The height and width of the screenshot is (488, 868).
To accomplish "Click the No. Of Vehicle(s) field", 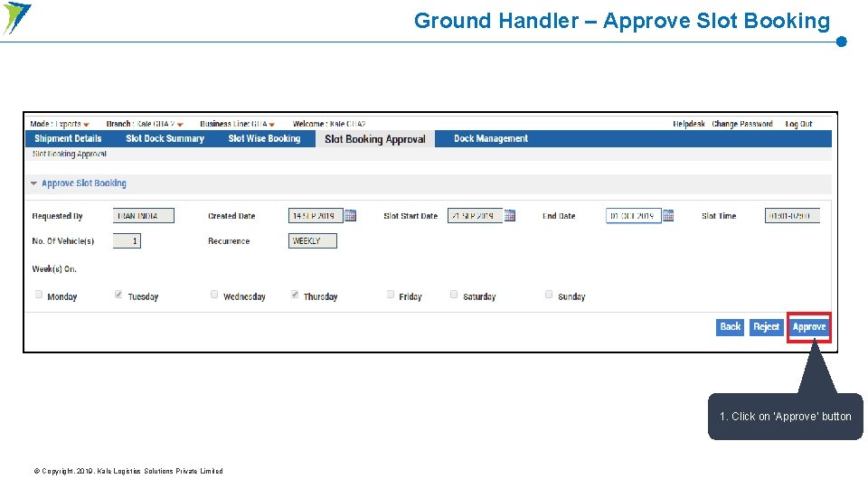I will [127, 240].
